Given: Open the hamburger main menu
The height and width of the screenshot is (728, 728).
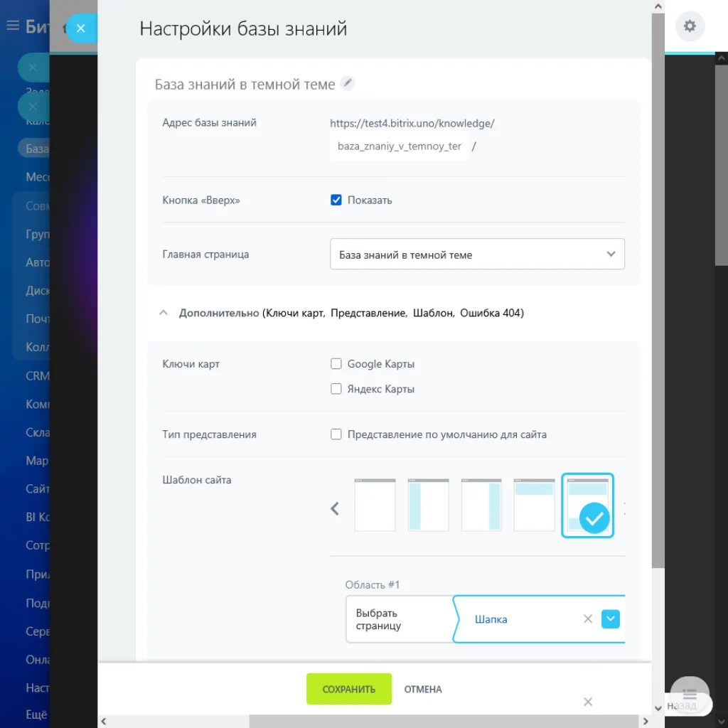Looking at the screenshot, I should click(x=12, y=26).
